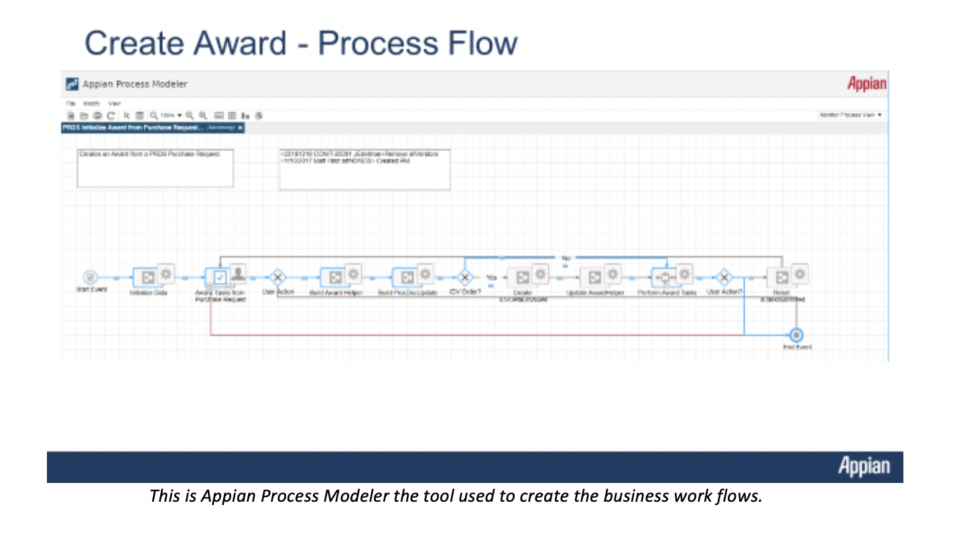Click the refresh toolbar icon
953x560 pixels.
(x=111, y=116)
